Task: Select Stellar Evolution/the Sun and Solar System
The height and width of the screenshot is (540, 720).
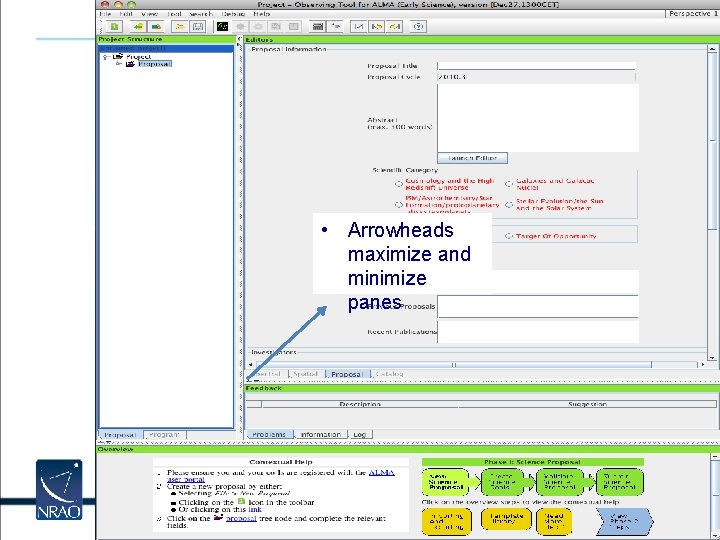Action: [508, 205]
